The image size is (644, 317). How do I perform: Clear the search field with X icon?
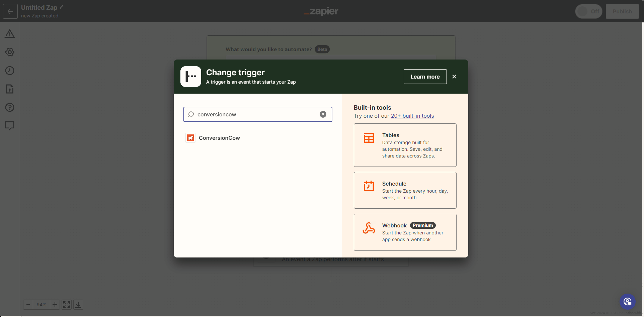[323, 114]
